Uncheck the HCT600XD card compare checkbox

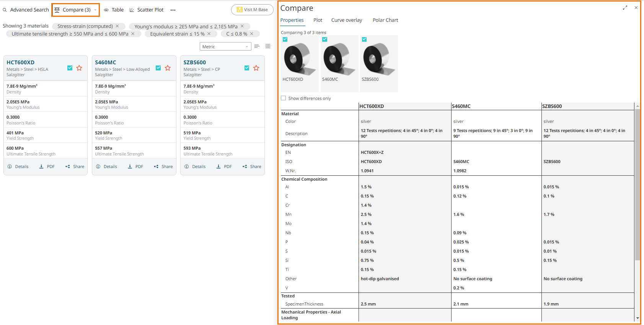70,68
